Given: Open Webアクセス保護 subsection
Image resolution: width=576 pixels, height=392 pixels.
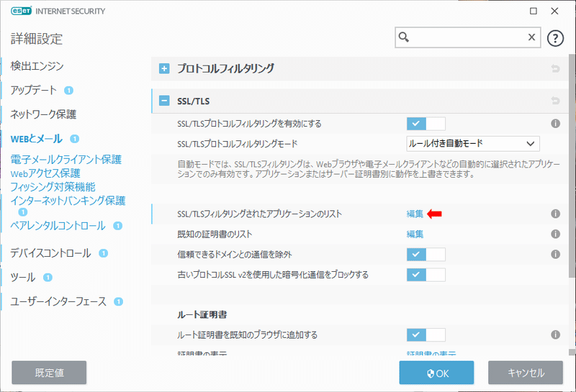Looking at the screenshot, I should click(45, 173).
